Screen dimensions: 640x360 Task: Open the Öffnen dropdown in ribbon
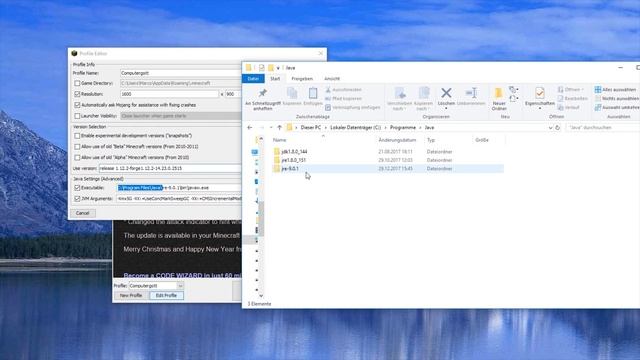click(571, 90)
